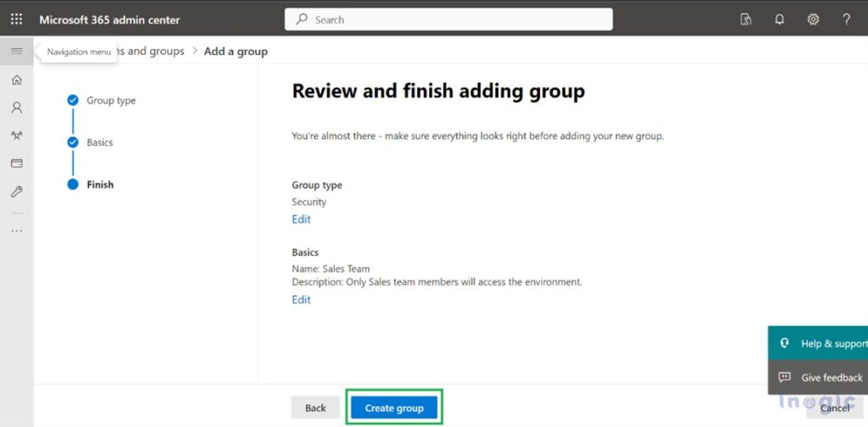Open the help question mark icon
This screenshot has width=868, height=427.
pyautogui.click(x=846, y=19)
